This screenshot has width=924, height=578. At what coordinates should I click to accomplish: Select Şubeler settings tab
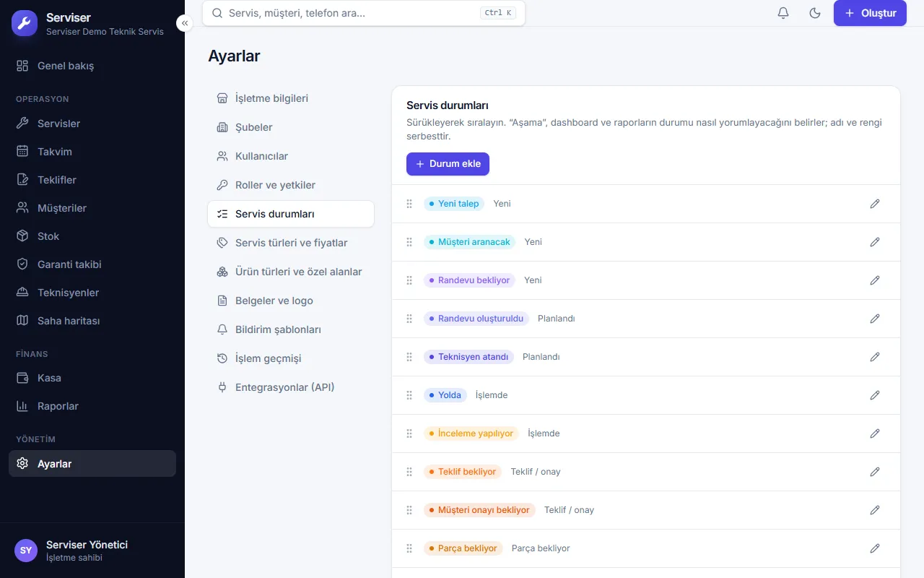[291, 127]
